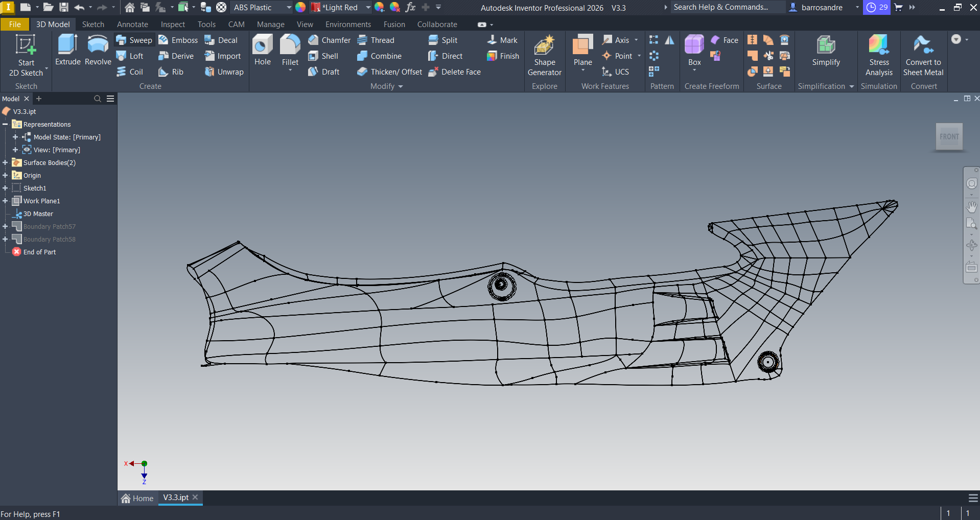Open the File menu
Image resolution: width=980 pixels, height=520 pixels.
click(x=15, y=25)
